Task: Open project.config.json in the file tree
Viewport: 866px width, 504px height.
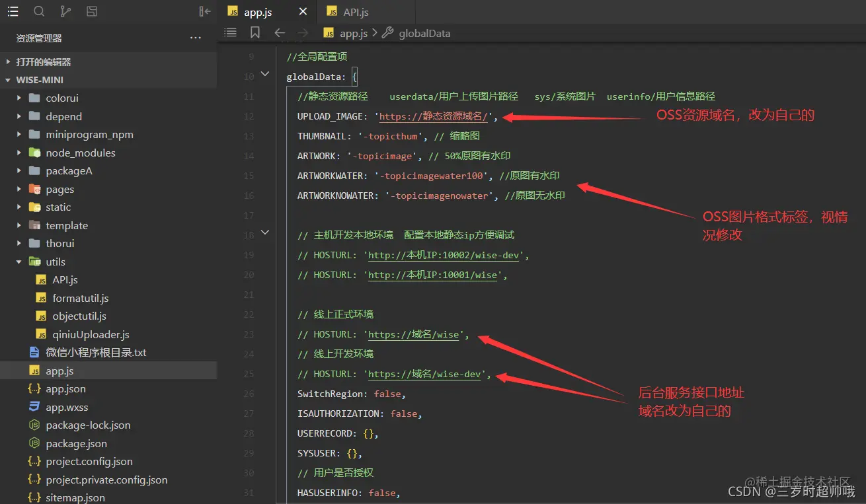Action: tap(89, 461)
